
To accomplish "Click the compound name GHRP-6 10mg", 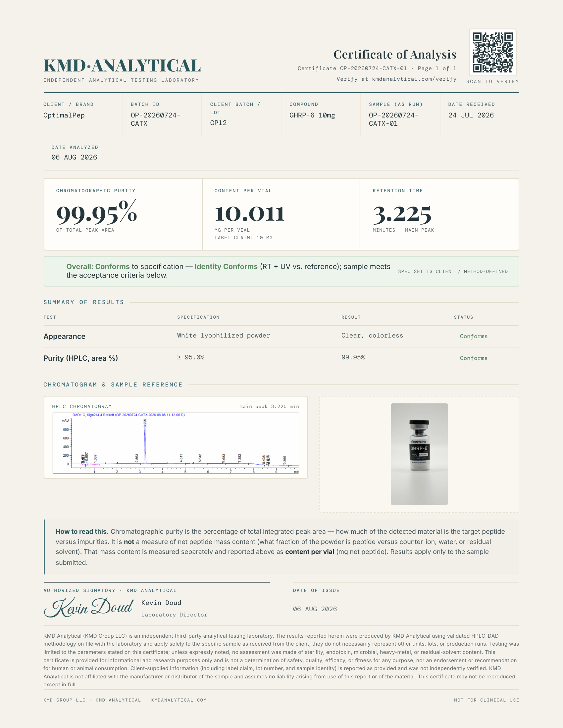I will coord(312,115).
